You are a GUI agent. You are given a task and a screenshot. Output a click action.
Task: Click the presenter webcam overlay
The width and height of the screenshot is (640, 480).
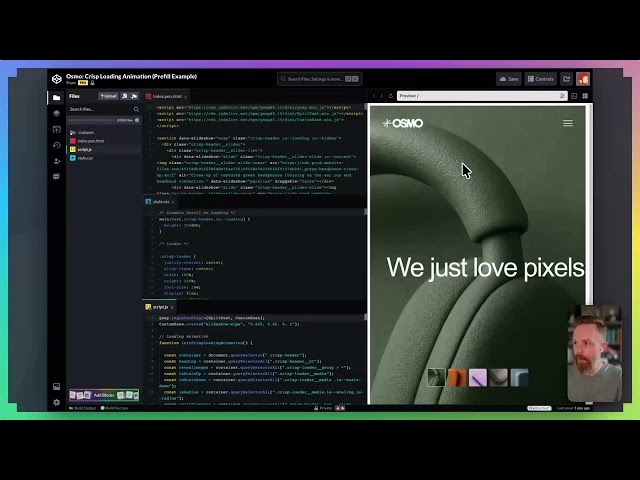595,353
